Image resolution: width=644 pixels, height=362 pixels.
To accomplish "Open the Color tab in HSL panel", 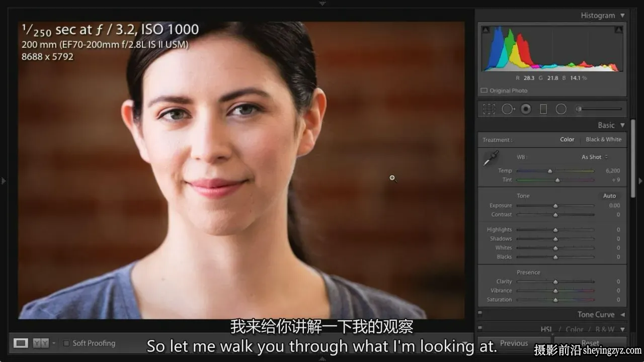I will pos(575,329).
